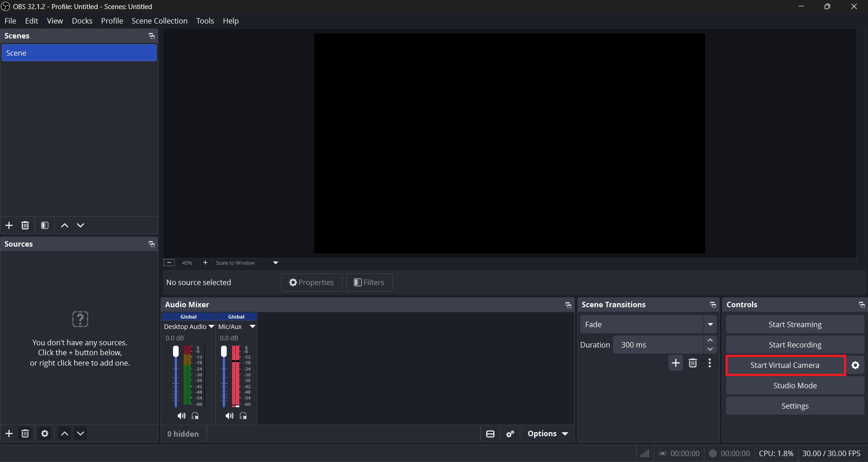Remove selected scene with trash icon
The image size is (868, 462).
[25, 225]
